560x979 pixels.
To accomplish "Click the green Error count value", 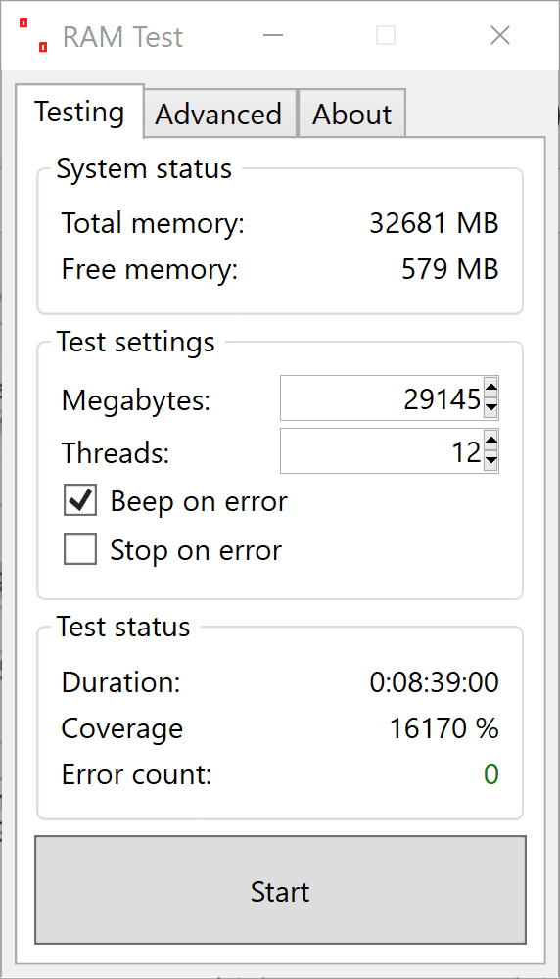I will 490,774.
